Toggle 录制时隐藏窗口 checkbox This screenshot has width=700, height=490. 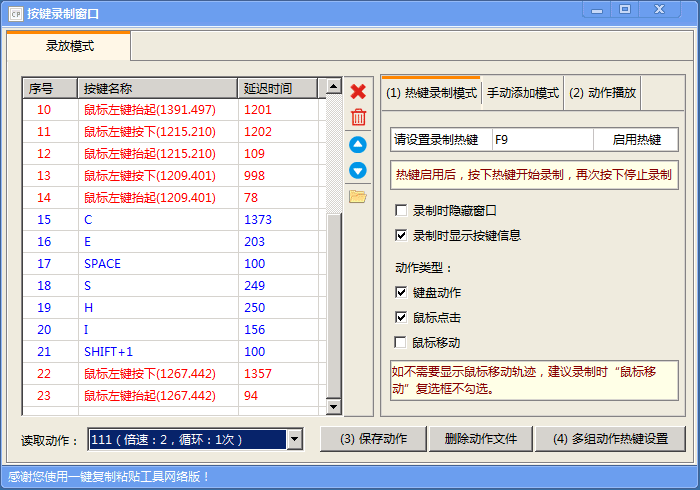(x=401, y=211)
